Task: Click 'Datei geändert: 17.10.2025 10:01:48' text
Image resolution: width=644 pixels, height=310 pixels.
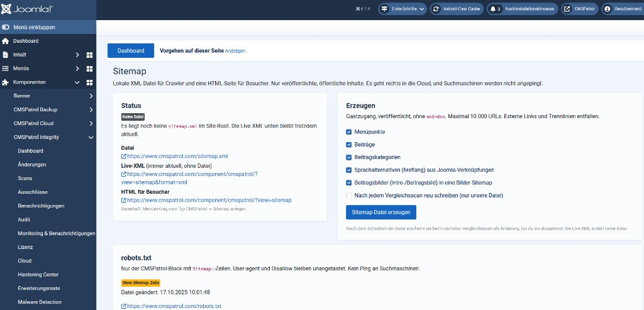Action: pyautogui.click(x=165, y=292)
